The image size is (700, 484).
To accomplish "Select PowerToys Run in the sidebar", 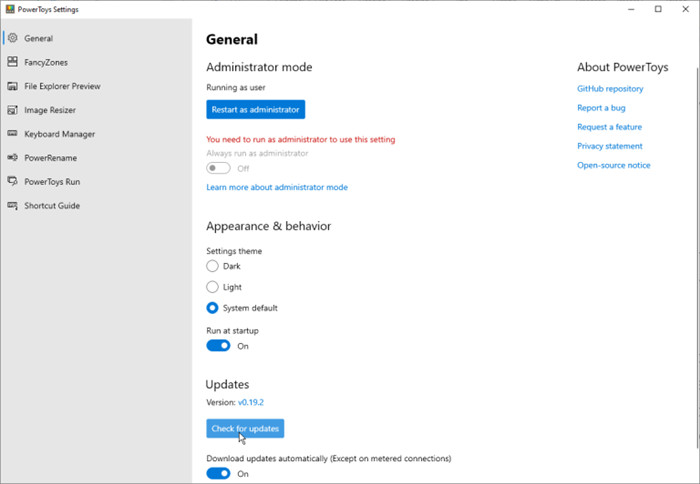I will (x=96, y=182).
